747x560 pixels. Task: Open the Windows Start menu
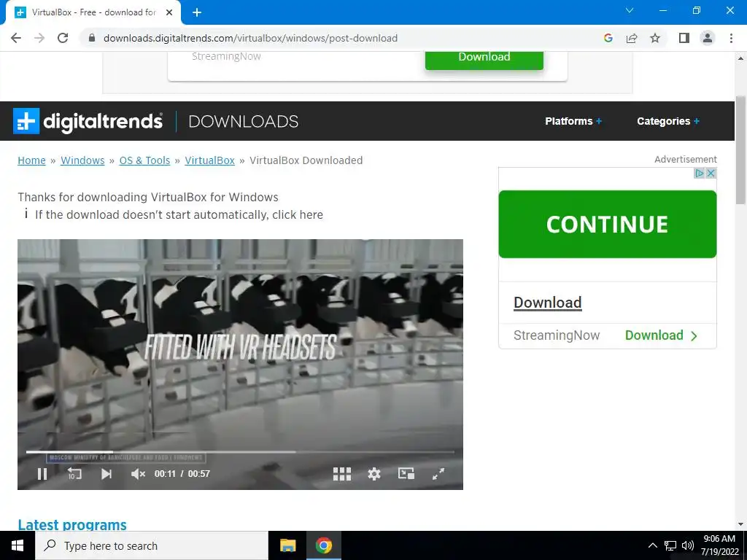coord(18,545)
